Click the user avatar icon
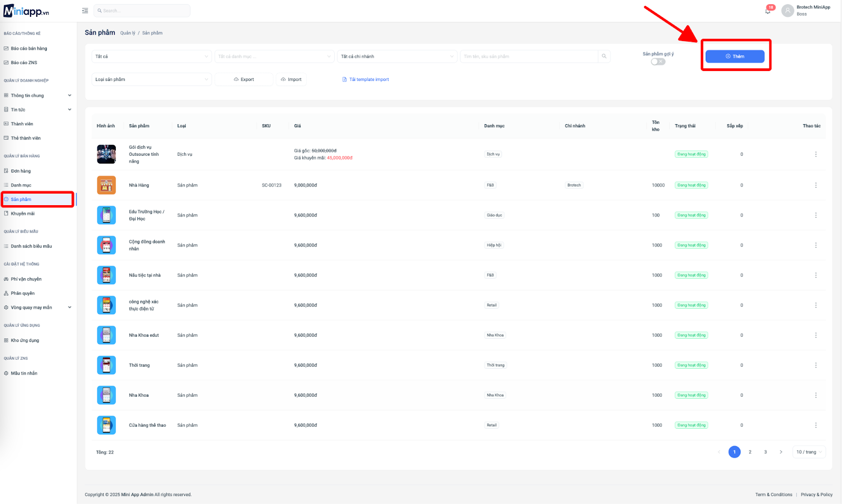This screenshot has width=842, height=504. click(x=788, y=11)
